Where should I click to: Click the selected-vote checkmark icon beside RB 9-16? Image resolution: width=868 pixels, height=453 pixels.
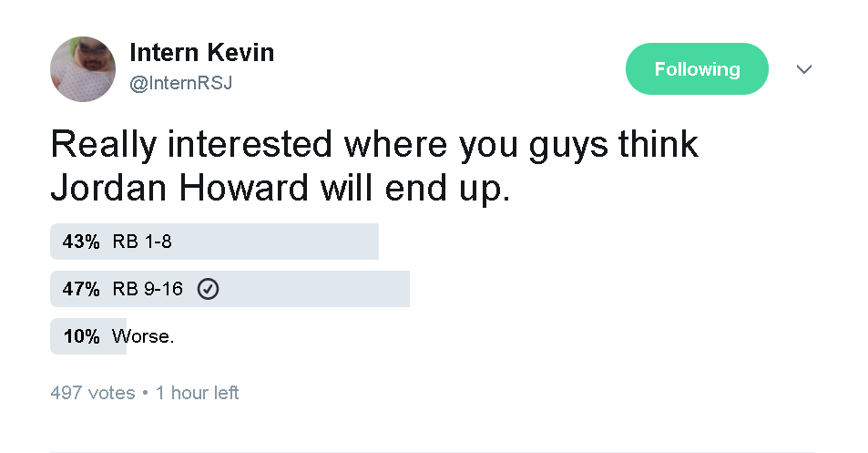(209, 289)
